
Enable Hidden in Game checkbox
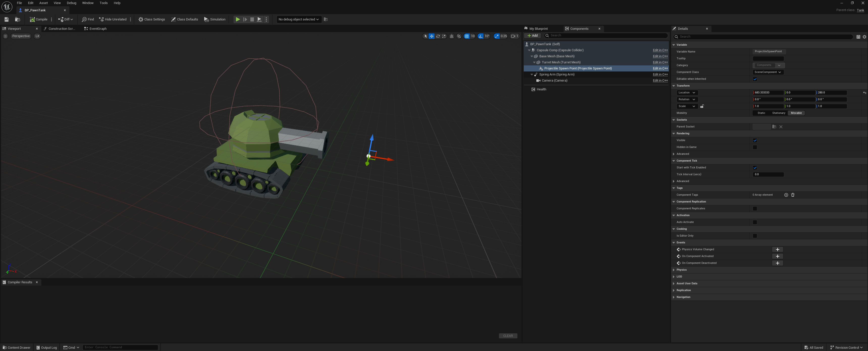point(755,147)
